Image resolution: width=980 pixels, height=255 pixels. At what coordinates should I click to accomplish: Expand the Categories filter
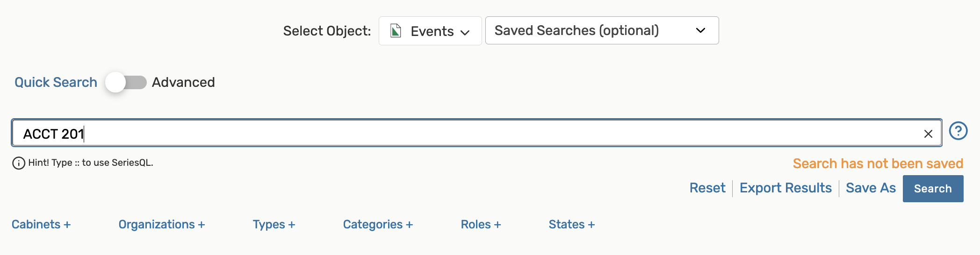(x=378, y=225)
